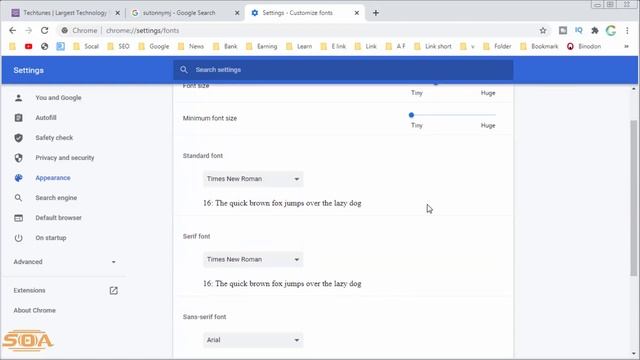Open the SEO bookmark folder

coord(119,47)
